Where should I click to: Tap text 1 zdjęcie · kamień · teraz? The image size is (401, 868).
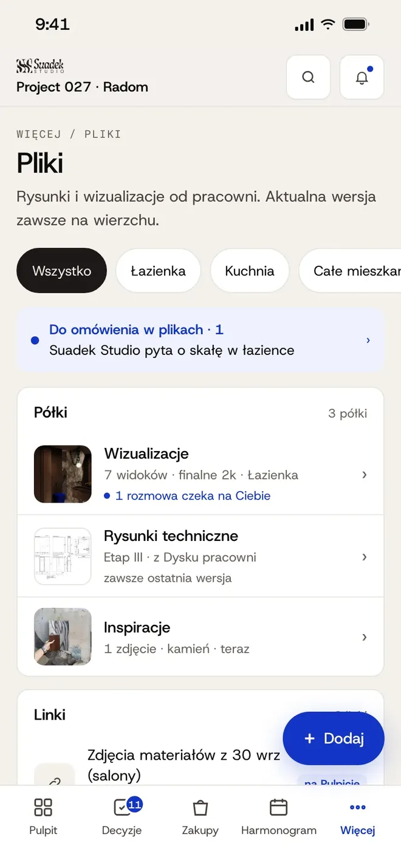click(x=177, y=649)
